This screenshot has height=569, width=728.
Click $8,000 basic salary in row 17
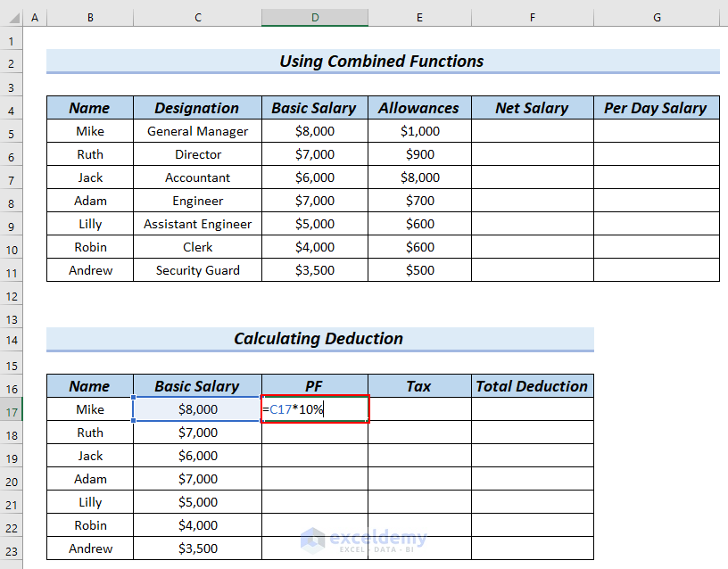197,409
